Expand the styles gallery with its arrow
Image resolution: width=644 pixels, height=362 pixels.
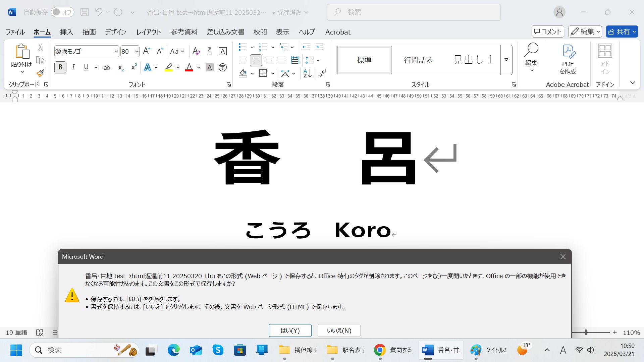[x=505, y=60]
